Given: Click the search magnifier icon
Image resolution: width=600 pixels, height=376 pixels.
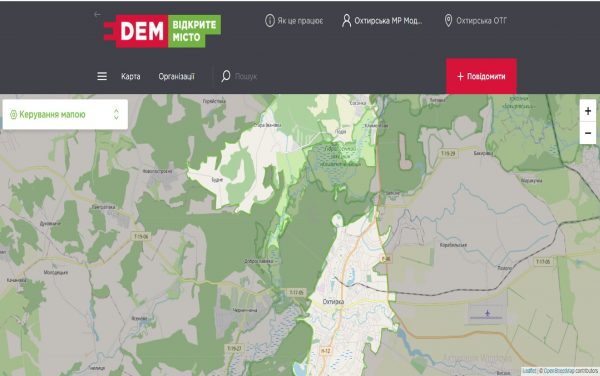Looking at the screenshot, I should tap(226, 76).
